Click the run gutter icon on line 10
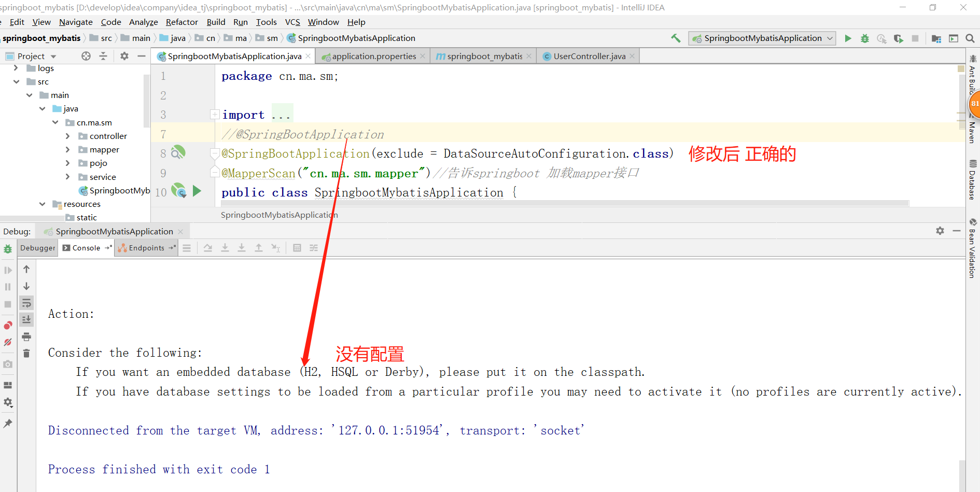The width and height of the screenshot is (980, 492). 197,191
